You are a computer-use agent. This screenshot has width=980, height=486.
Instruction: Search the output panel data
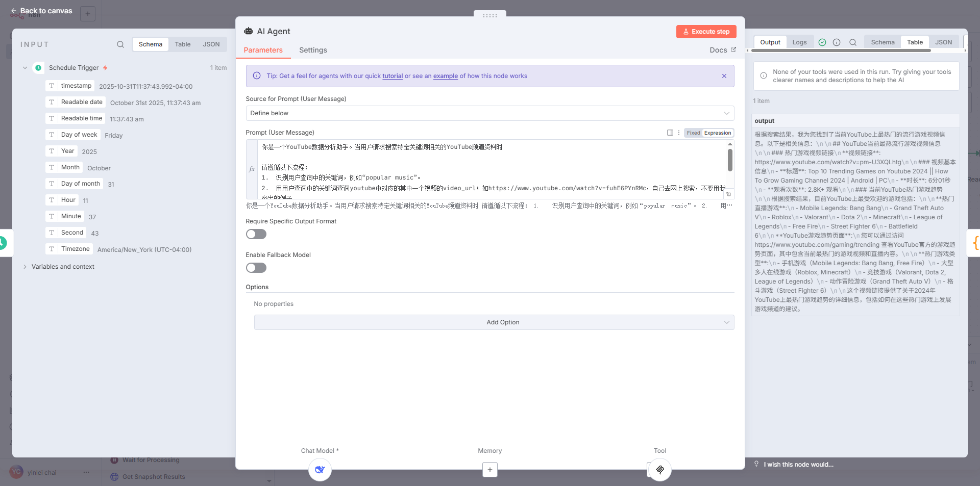coord(853,42)
